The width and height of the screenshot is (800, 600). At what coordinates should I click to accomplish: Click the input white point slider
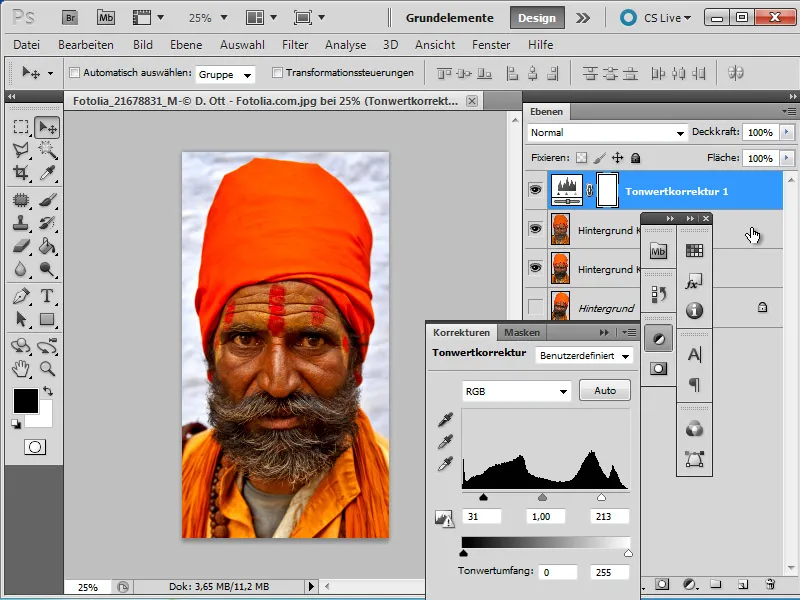click(x=602, y=497)
